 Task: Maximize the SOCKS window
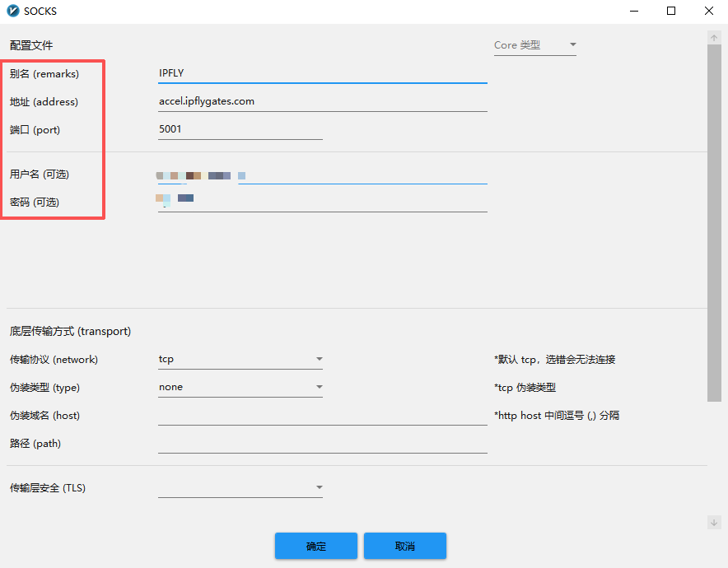[x=671, y=12]
